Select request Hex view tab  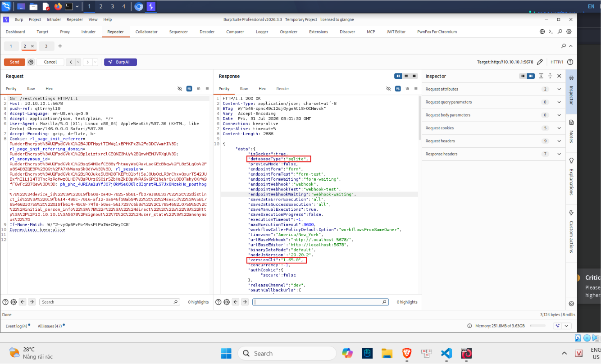(49, 89)
